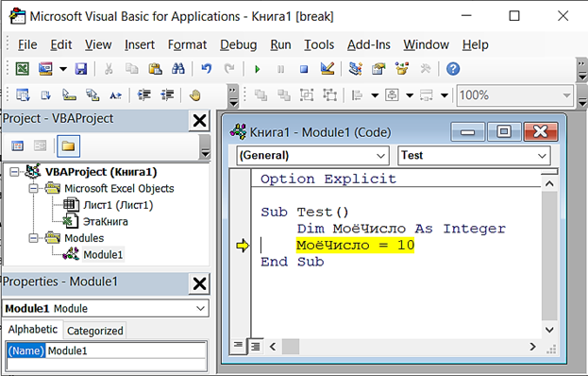This screenshot has width=588, height=376.
Task: Click the Indent icon
Action: [143, 95]
